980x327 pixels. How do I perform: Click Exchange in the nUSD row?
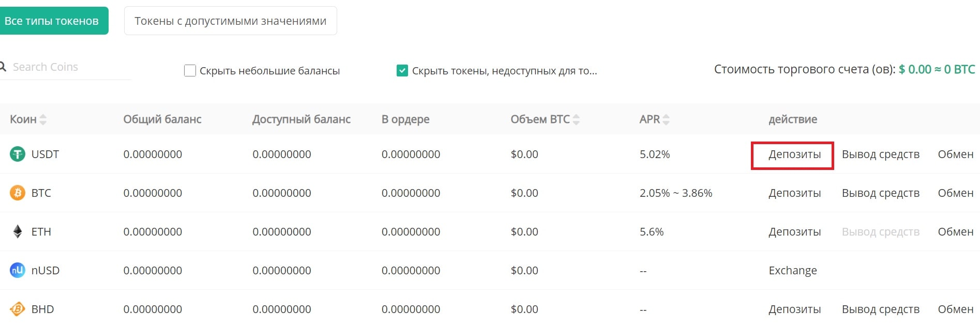[x=792, y=270]
